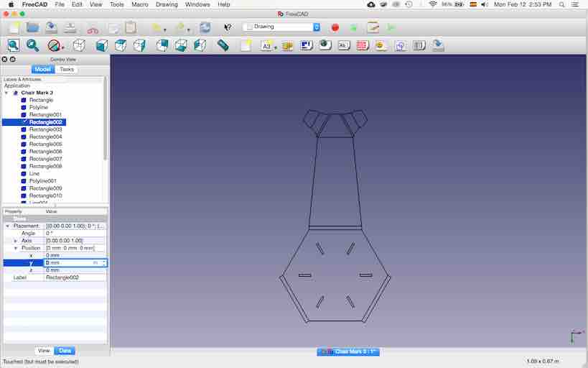The image size is (588, 368).
Task: Click the Fit Selection magnifier icon
Action: tap(32, 45)
